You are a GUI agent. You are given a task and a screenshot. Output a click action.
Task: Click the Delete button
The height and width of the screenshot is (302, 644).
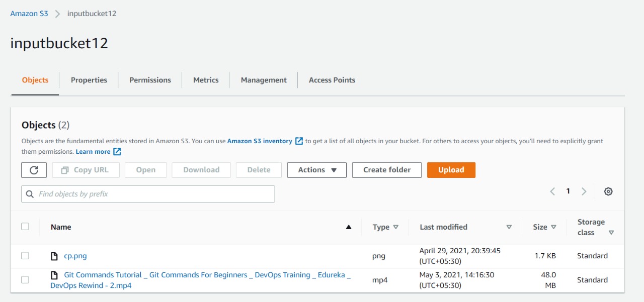pos(259,170)
